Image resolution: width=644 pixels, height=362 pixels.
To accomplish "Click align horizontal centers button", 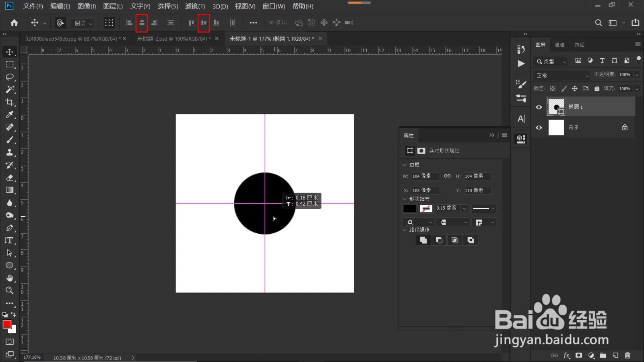I will pyautogui.click(x=142, y=23).
